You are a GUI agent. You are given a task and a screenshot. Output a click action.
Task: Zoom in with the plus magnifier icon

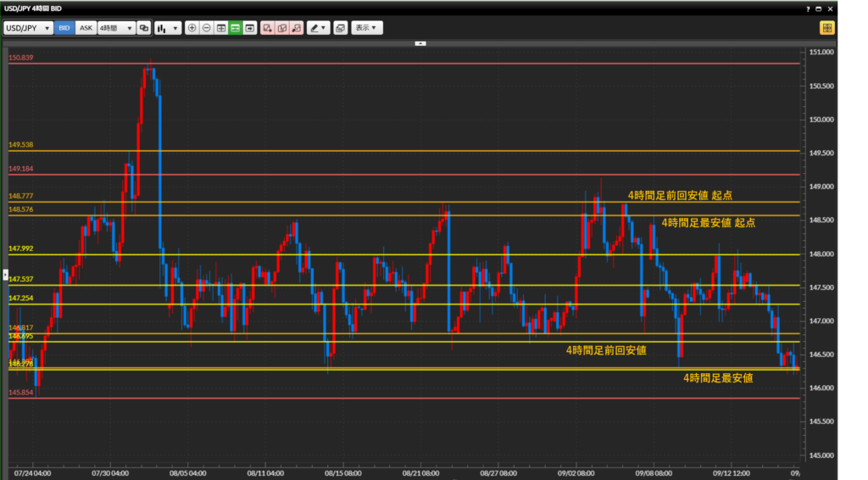coord(192,28)
